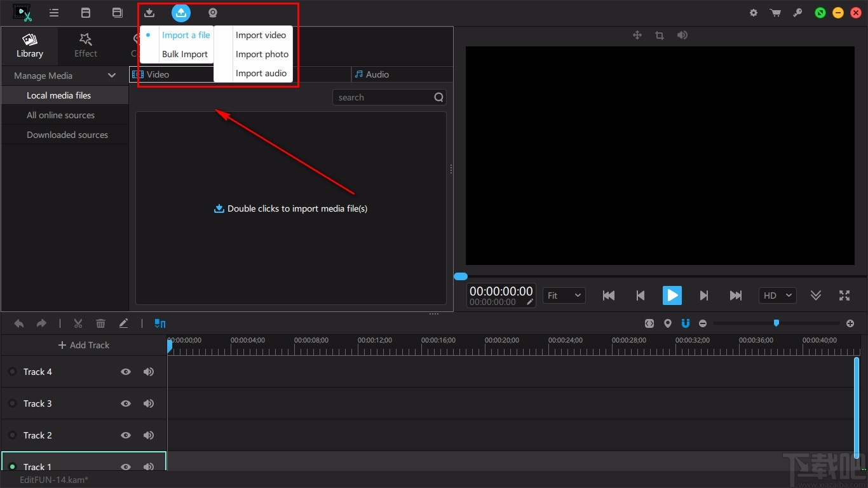Click the location marker icon above timeline

pyautogui.click(x=667, y=323)
